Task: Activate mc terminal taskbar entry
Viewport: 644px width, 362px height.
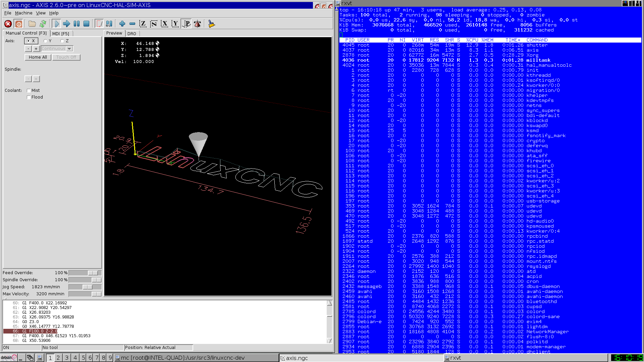Action: (196, 358)
